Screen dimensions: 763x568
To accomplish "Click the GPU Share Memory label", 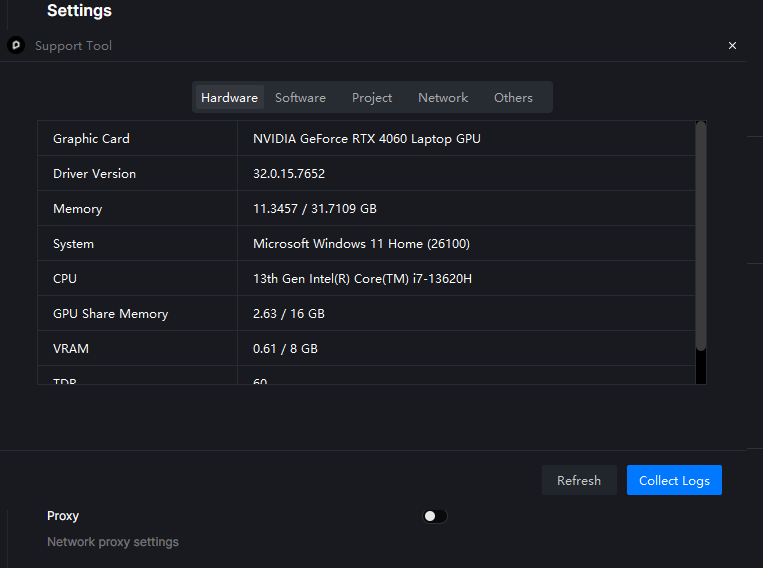I will tap(110, 314).
